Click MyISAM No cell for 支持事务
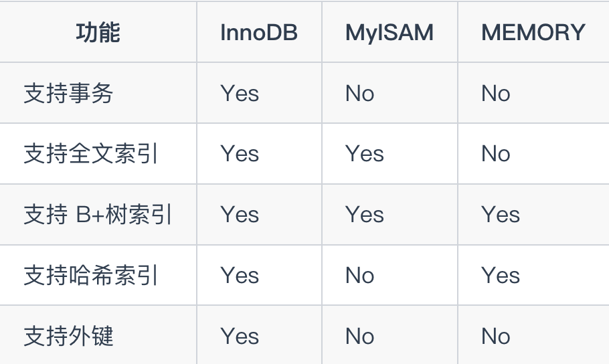The height and width of the screenshot is (364, 609). coord(359,93)
